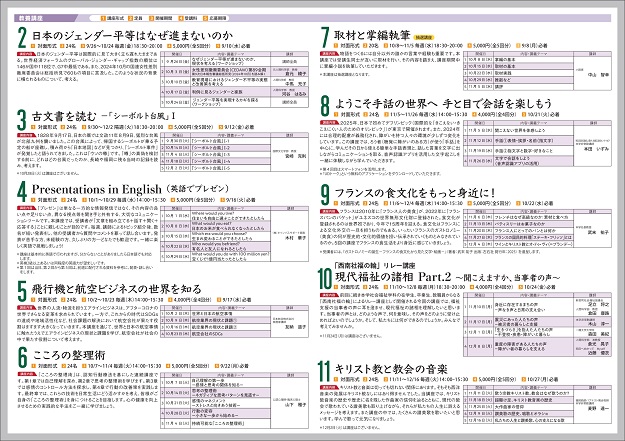Click the heading 'キリスト教と教会の音楽'
Image resolution: width=625 pixels, height=441 pixels.
tap(391, 369)
